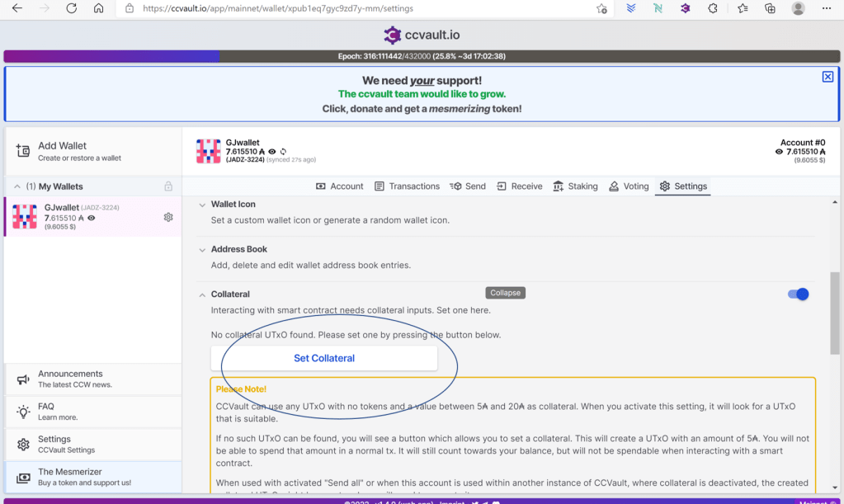Toggle balance visibility eye in sidebar wallet

[x=92, y=218]
